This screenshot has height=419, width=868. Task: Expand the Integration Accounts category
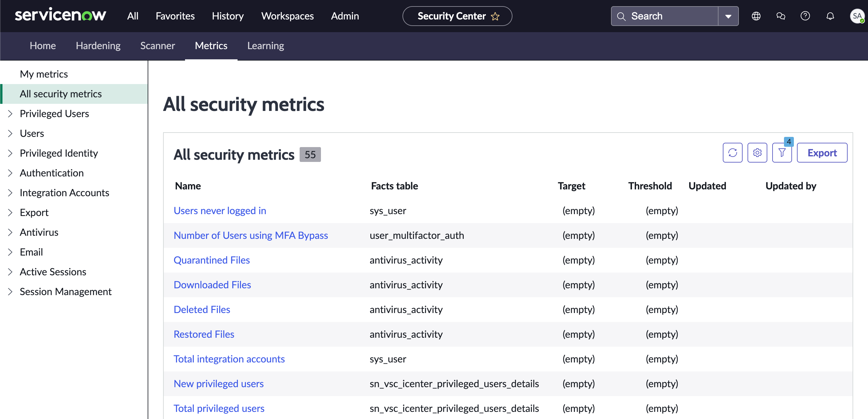(x=10, y=193)
